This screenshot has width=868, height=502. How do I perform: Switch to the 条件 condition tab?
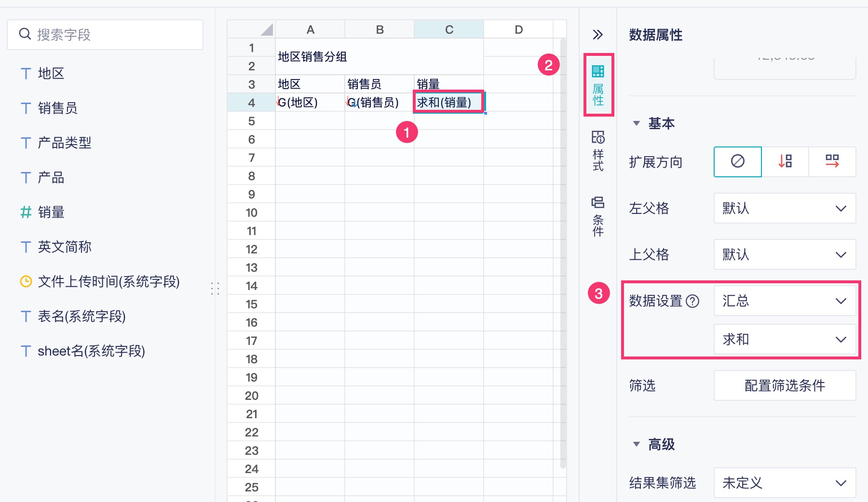[598, 216]
